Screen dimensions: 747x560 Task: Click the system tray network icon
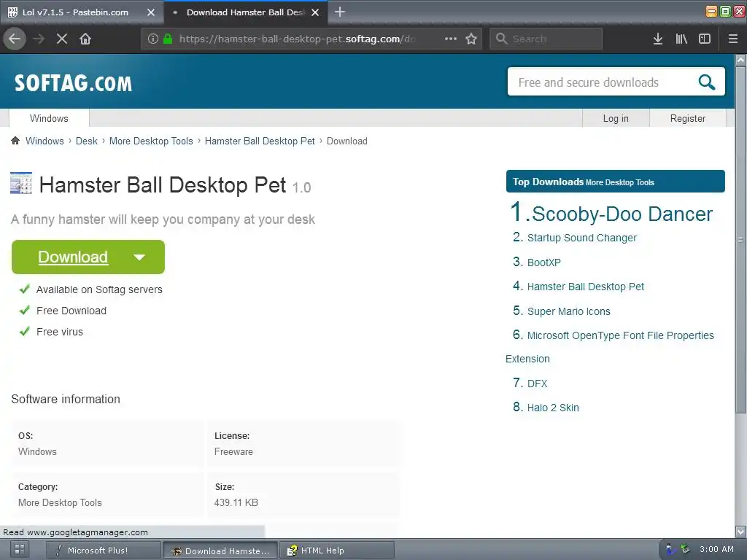[x=684, y=549]
